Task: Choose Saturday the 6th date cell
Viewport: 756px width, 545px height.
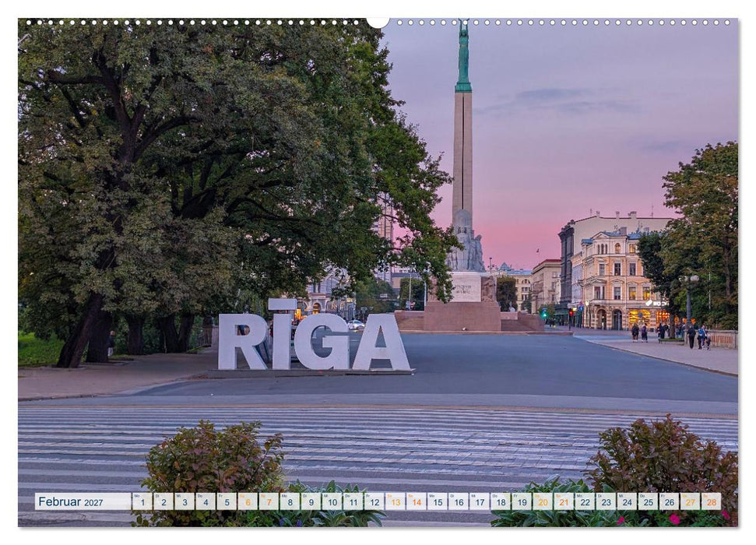Action: [248, 501]
